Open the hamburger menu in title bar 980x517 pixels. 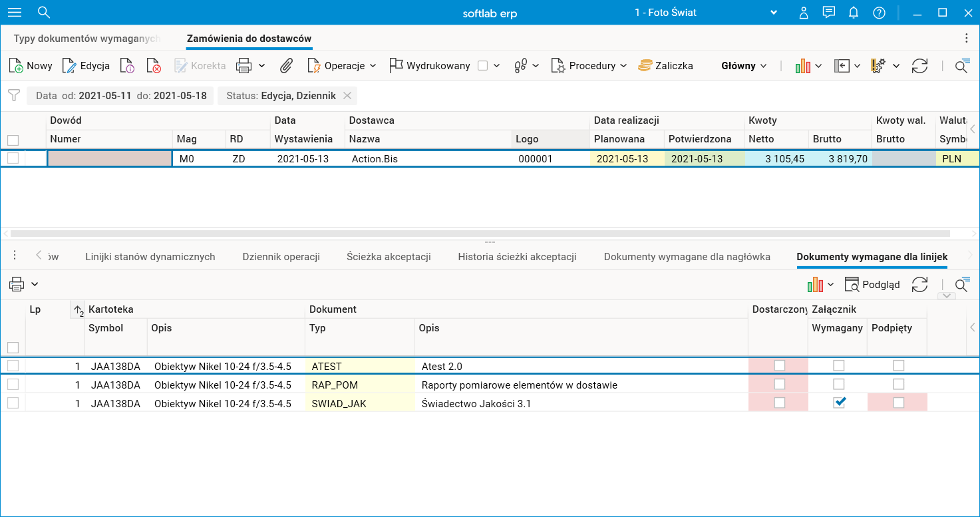pos(14,13)
